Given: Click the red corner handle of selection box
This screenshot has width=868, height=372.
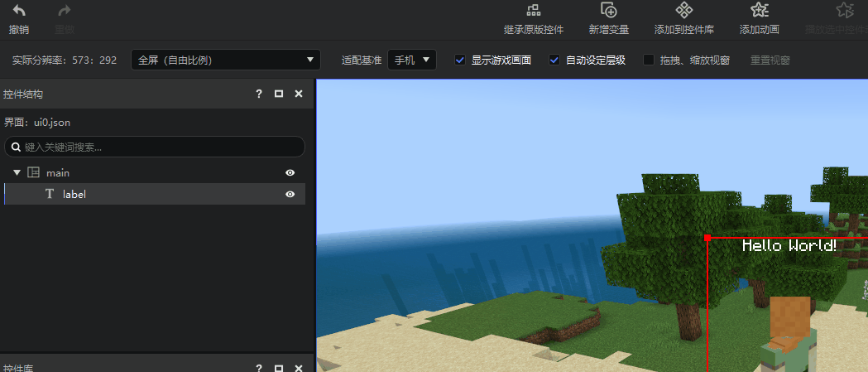Looking at the screenshot, I should click(707, 238).
